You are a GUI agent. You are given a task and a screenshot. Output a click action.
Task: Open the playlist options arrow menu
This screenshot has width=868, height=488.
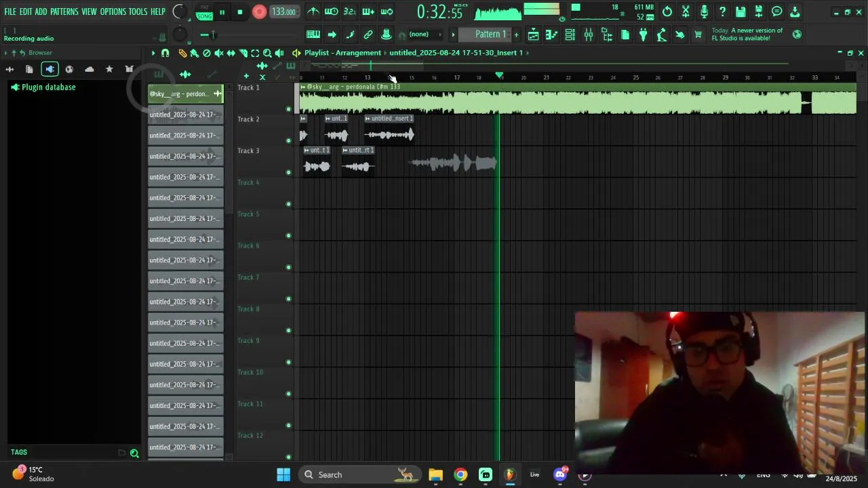pyautogui.click(x=153, y=53)
